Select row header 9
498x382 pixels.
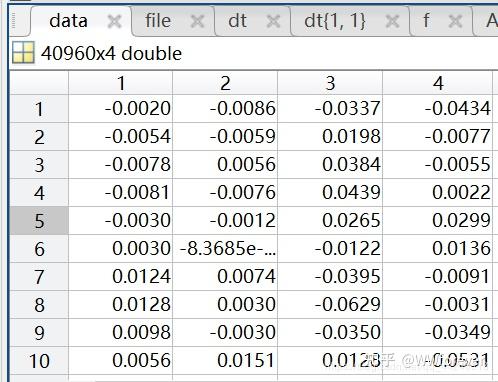[39, 333]
